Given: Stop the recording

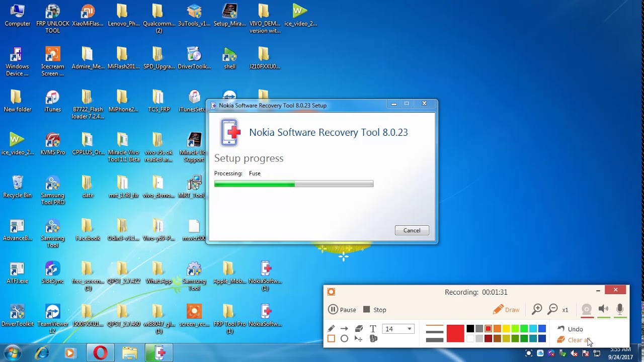Looking at the screenshot, I should (375, 310).
